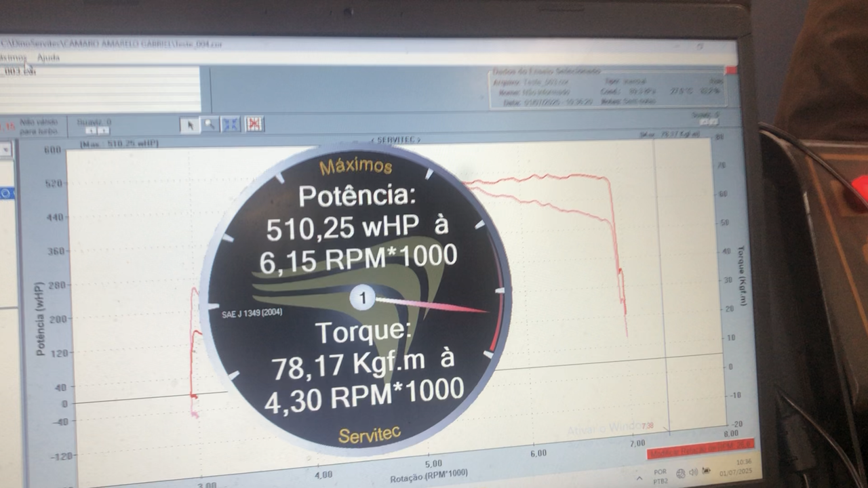
Task: Open the dropdown arrow in left sidebar
Action: 6,150
